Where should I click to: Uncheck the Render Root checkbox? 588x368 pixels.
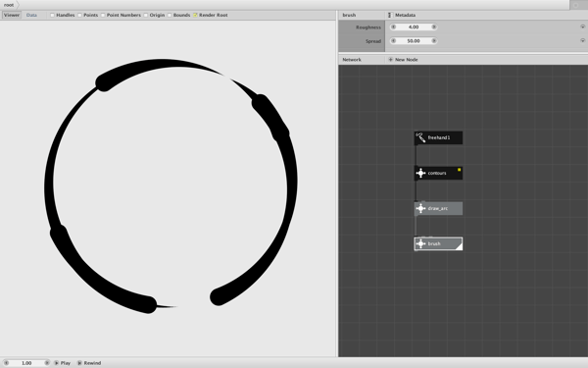click(195, 15)
